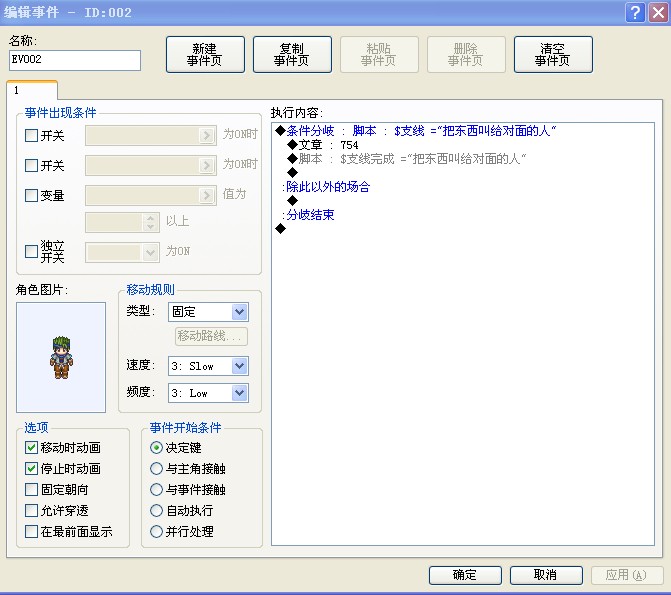Enable the first 开关 condition checkbox

click(31, 136)
